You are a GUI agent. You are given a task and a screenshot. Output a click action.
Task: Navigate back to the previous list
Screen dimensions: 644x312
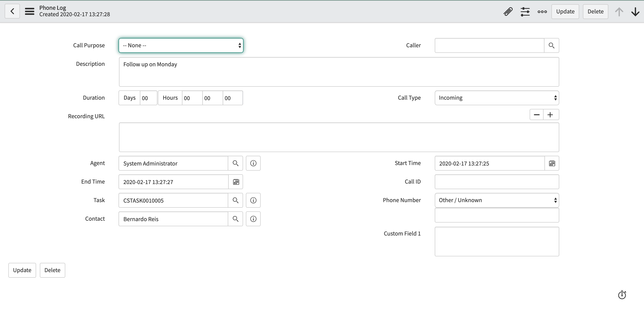[12, 11]
